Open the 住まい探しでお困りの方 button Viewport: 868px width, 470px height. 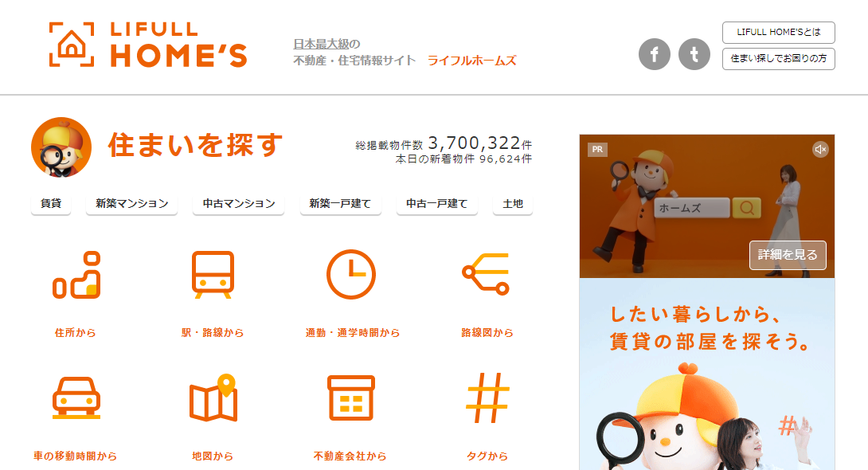tap(778, 59)
